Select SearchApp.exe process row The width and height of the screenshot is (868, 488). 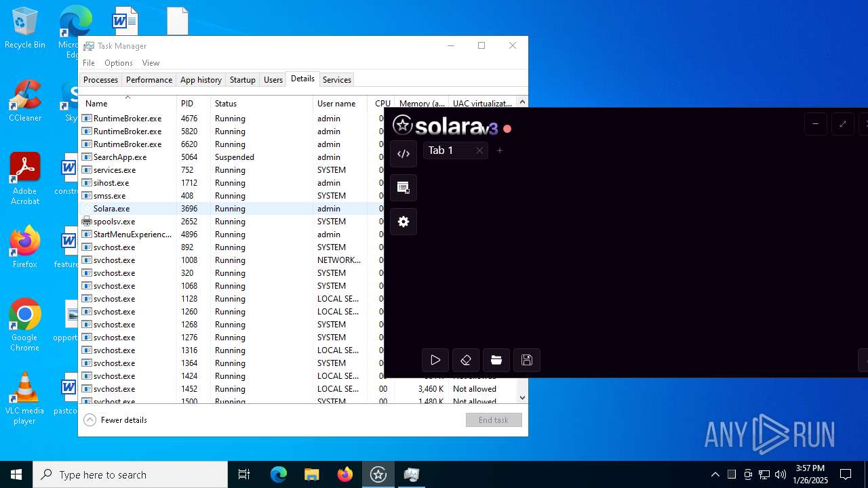click(x=232, y=157)
